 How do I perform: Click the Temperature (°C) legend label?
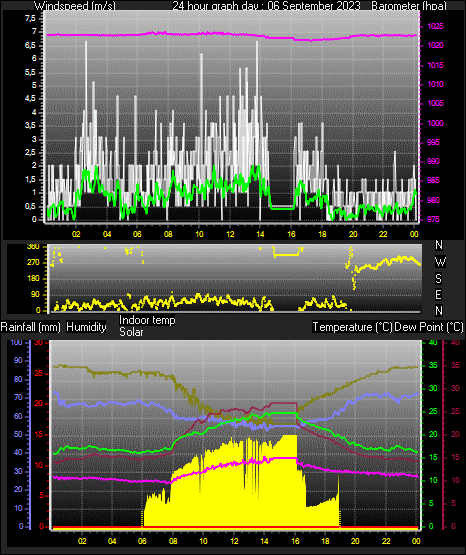352,327
